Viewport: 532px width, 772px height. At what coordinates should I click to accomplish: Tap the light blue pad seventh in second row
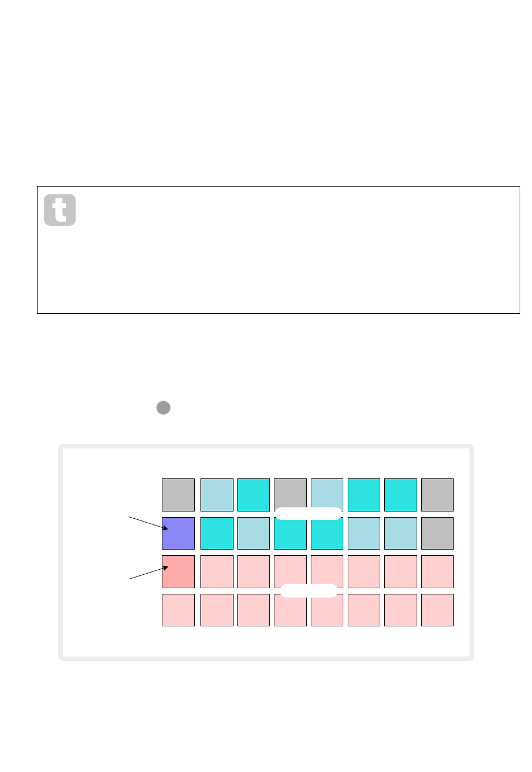pos(400,533)
